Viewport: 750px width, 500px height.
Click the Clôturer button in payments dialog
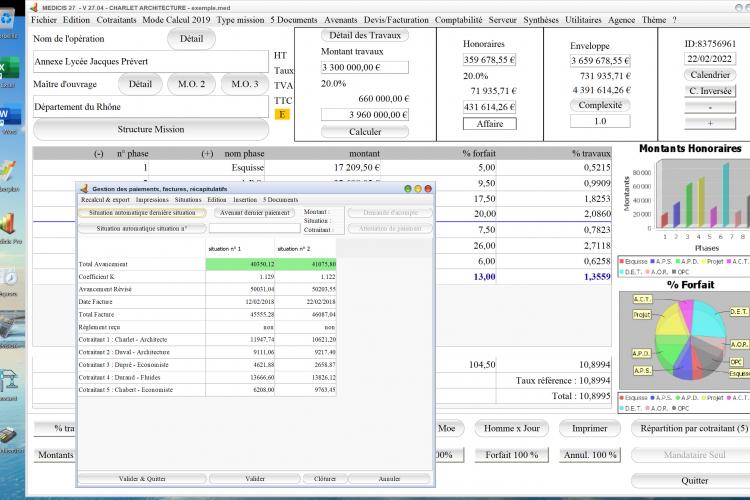pos(324,478)
